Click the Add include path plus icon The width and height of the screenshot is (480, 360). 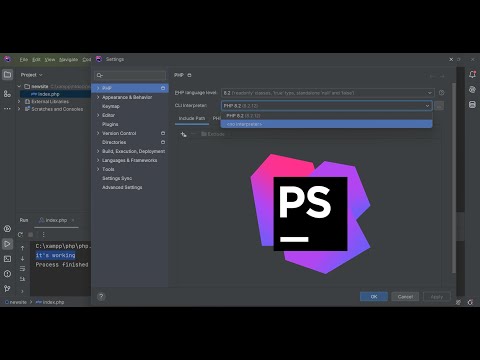point(183,134)
